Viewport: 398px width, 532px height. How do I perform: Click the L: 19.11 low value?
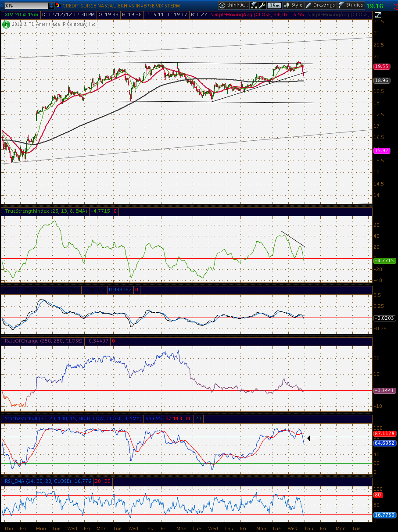pos(154,14)
